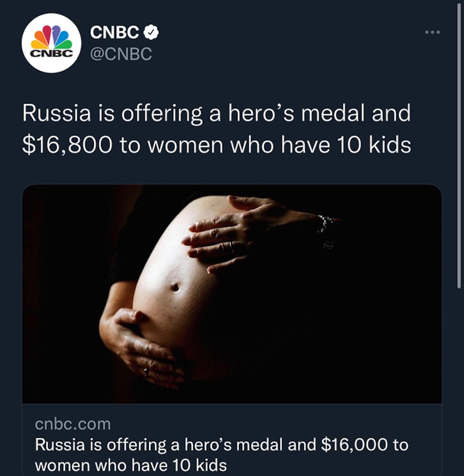Viewport: 464px width, 476px height.
Task: Click the cnbc.com domain label
Action: click(x=73, y=424)
